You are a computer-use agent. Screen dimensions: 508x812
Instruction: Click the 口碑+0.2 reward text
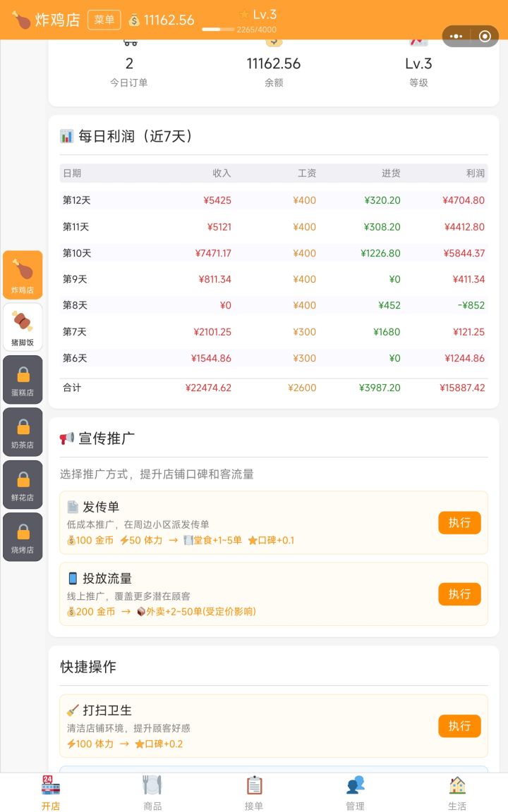pyautogui.click(x=159, y=744)
